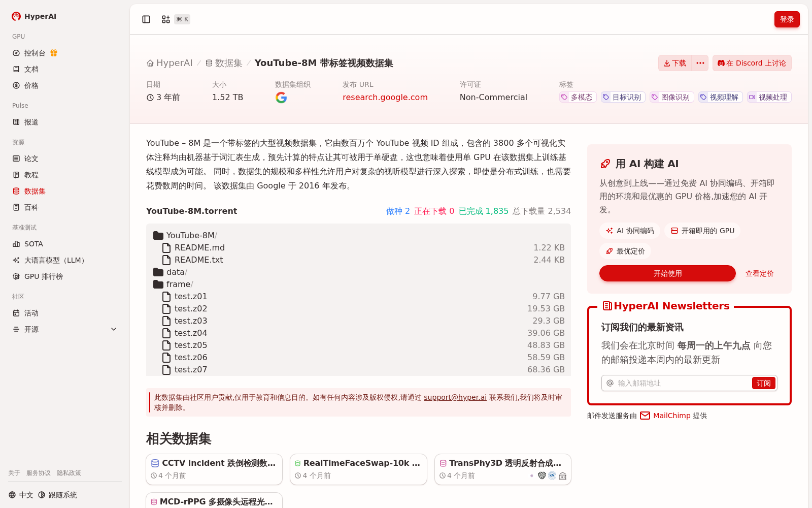Click the 目标识别 tag
This screenshot has height=508, width=812.
[623, 97]
